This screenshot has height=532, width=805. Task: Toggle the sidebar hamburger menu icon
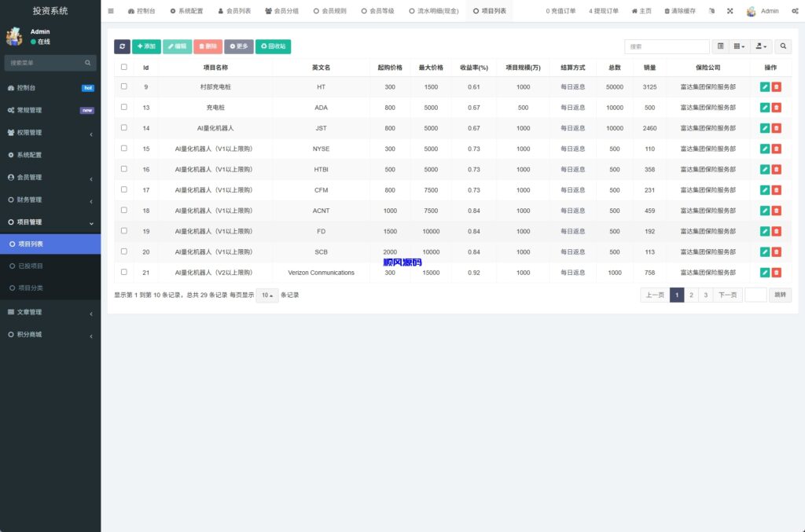pyautogui.click(x=111, y=11)
